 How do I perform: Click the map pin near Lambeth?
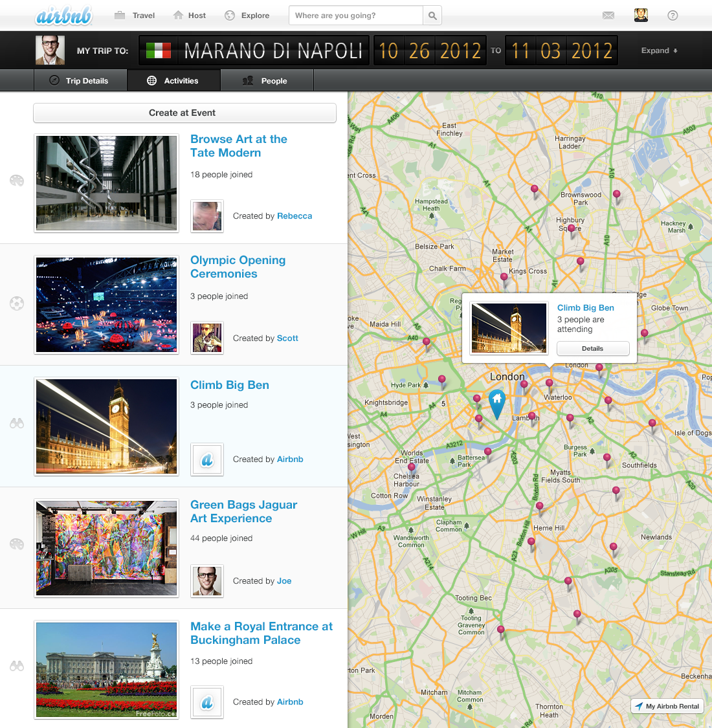(x=532, y=418)
